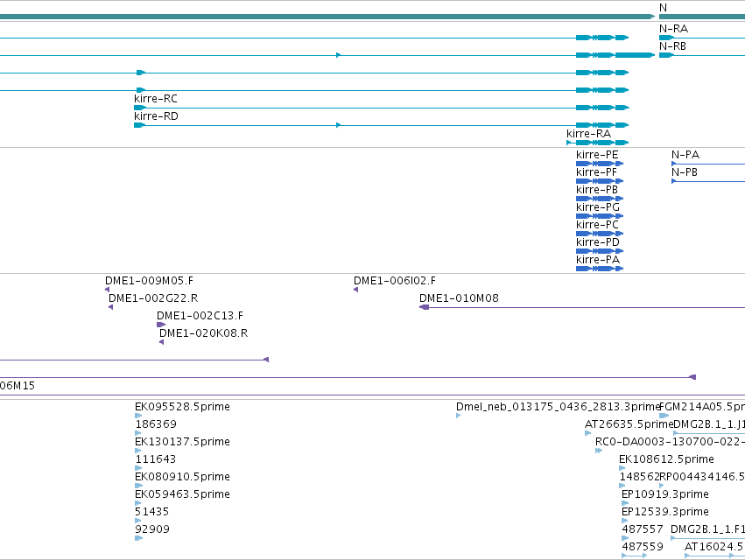Click the RP004434146 EST label

702,476
